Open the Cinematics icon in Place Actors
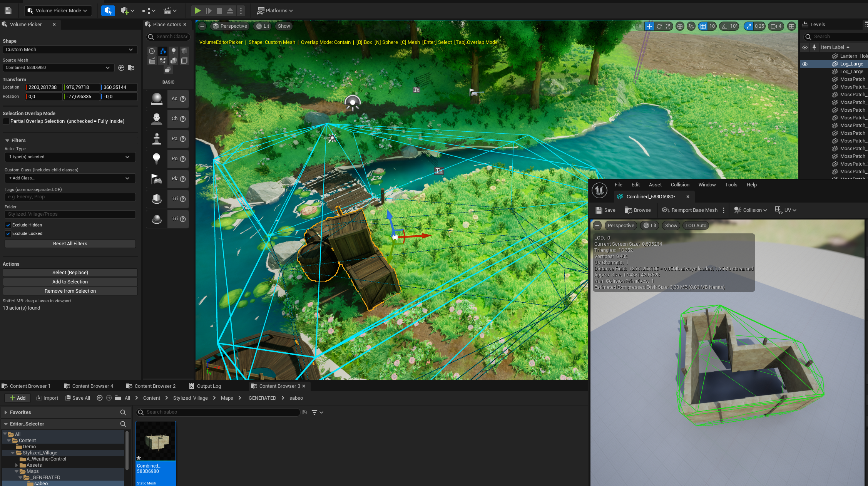 click(152, 60)
